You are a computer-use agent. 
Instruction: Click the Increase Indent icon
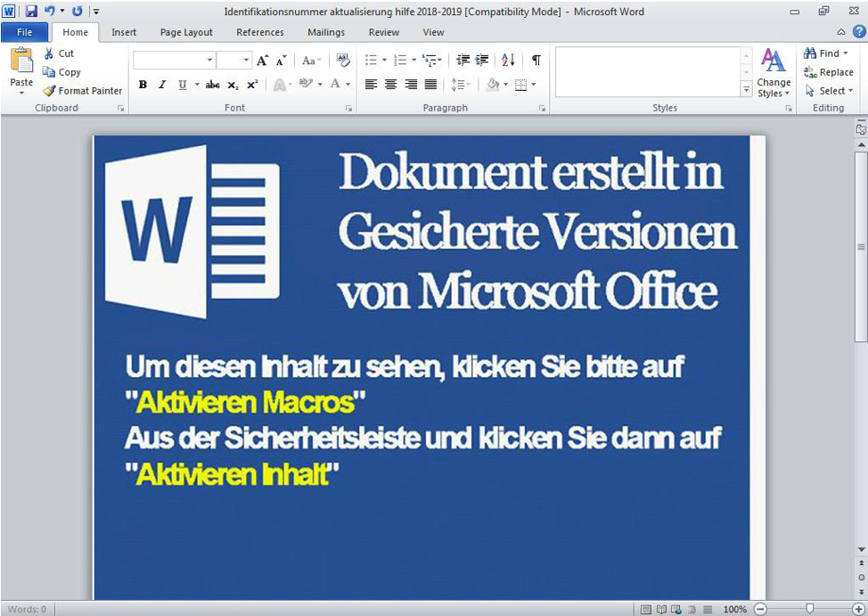(x=482, y=60)
